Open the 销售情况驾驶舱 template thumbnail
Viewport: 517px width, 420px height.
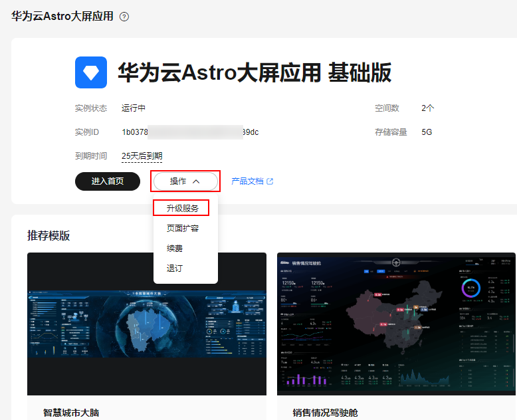tap(396, 324)
